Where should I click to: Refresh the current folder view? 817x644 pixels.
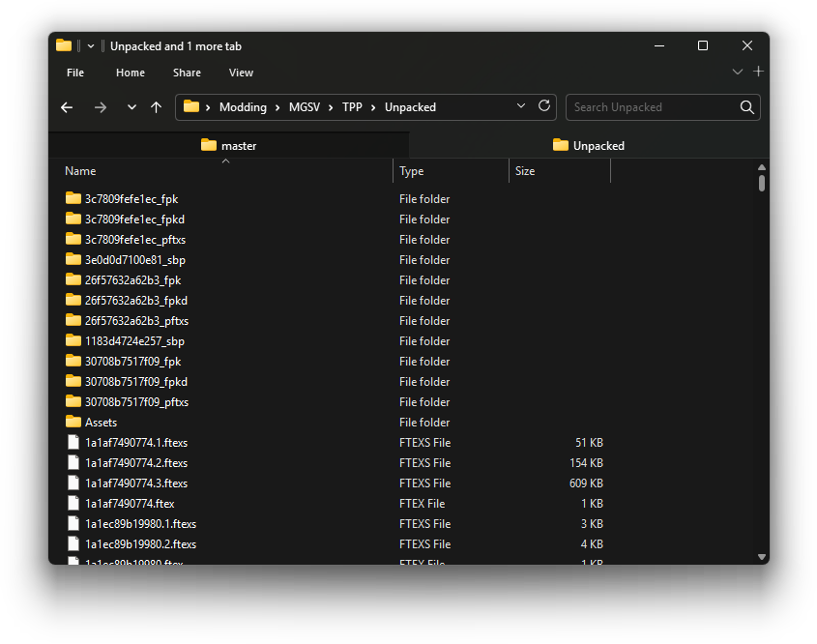pyautogui.click(x=544, y=106)
